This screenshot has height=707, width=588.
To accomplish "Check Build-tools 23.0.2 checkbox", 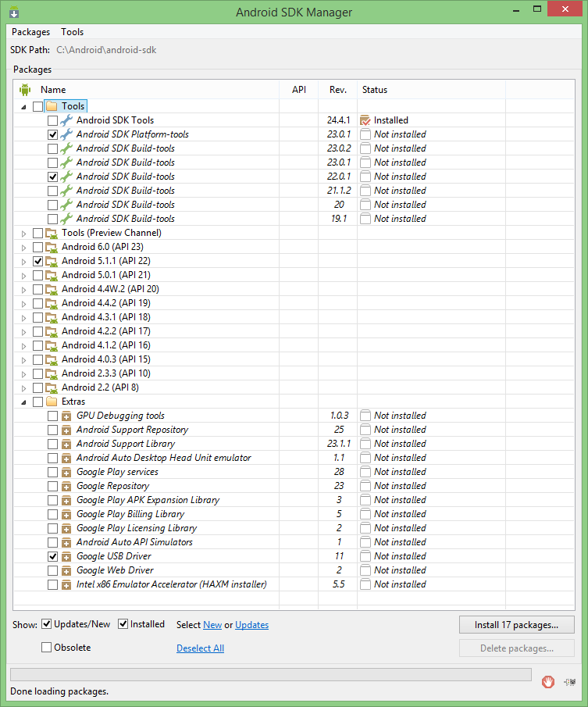I will click(x=53, y=148).
